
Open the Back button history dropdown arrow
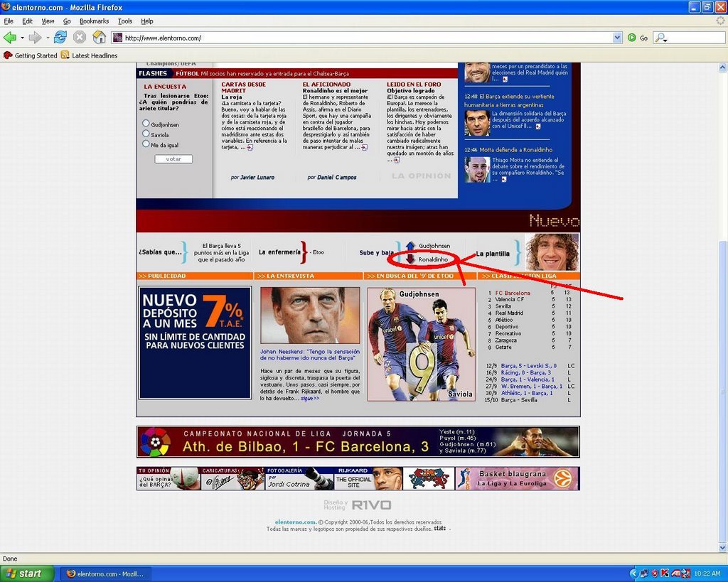(22, 38)
